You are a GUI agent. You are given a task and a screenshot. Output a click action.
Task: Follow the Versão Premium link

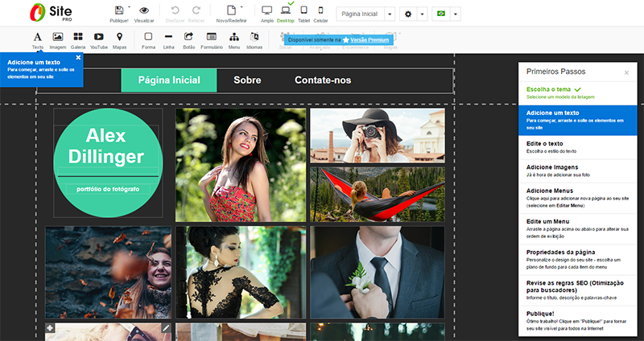(x=369, y=39)
